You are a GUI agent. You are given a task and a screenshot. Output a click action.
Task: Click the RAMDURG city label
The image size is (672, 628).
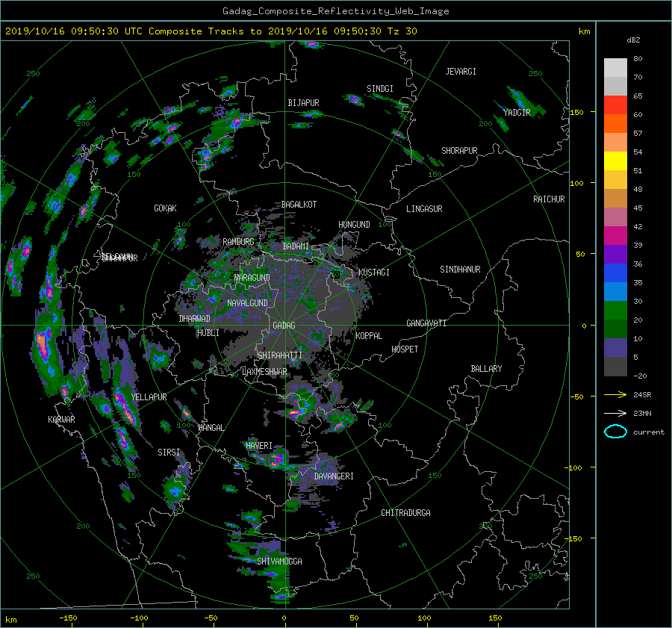click(238, 242)
